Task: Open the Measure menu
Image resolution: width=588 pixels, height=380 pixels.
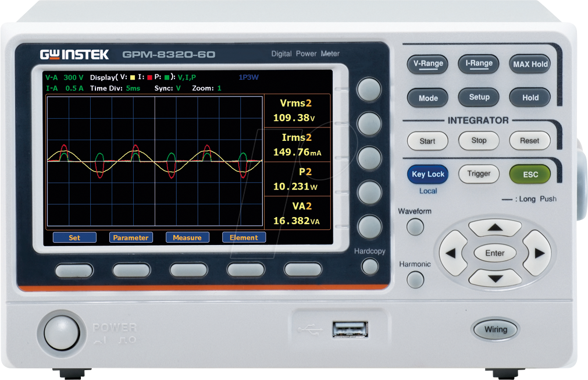Action: tap(187, 237)
